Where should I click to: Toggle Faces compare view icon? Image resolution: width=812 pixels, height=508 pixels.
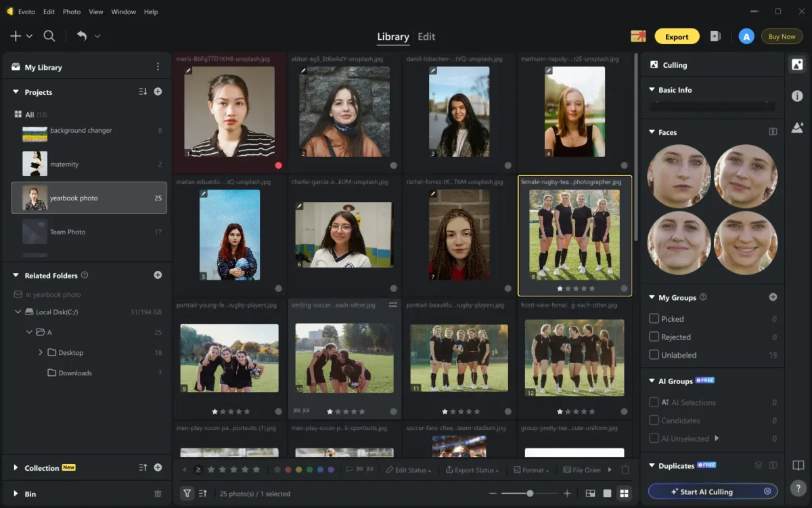tap(773, 132)
